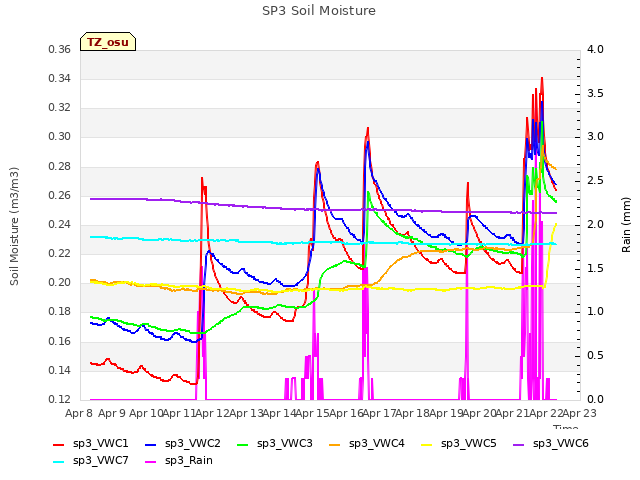640x480 pixels.
Task: Click the Apr 15 x-axis tick label
Action: [313, 413]
